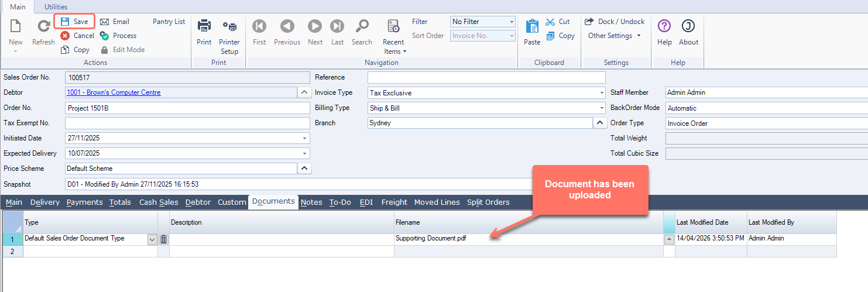Click the Tax Exempt No. field
Viewport: 868px width, 292px height.
pos(187,123)
